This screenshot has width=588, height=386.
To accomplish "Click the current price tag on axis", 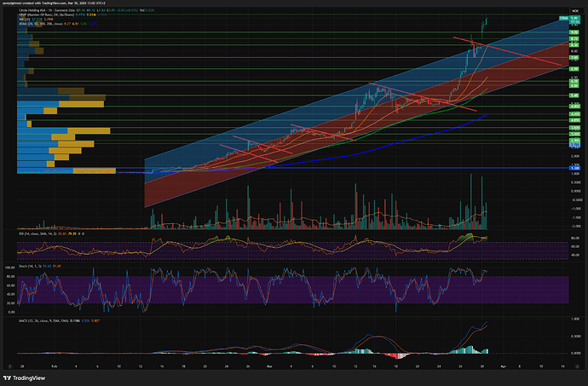I will pos(575,18).
